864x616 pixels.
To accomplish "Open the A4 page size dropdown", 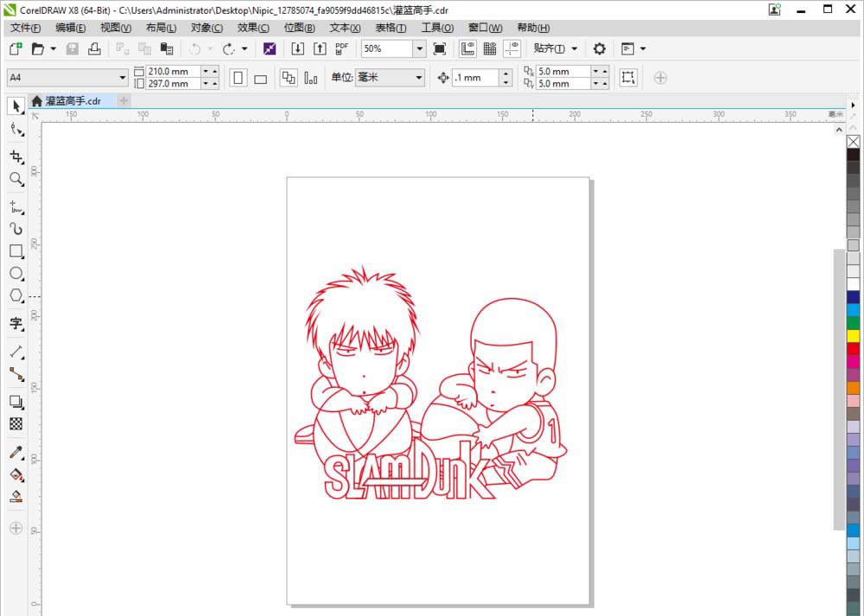I will (123, 78).
